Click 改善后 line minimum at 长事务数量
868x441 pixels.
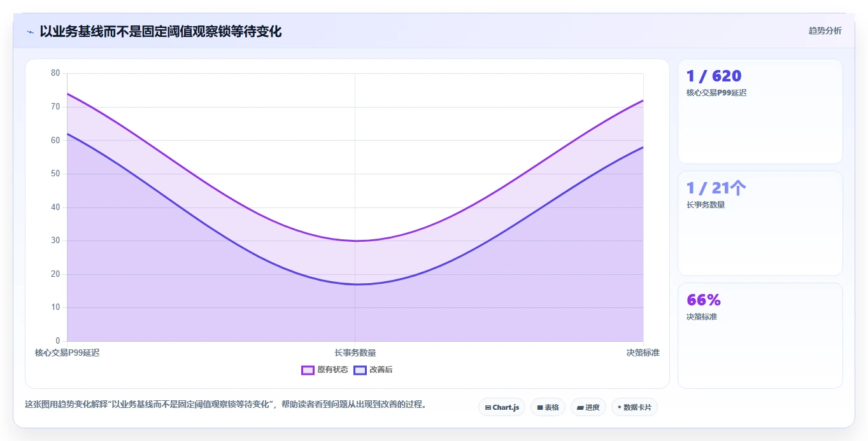(355, 284)
